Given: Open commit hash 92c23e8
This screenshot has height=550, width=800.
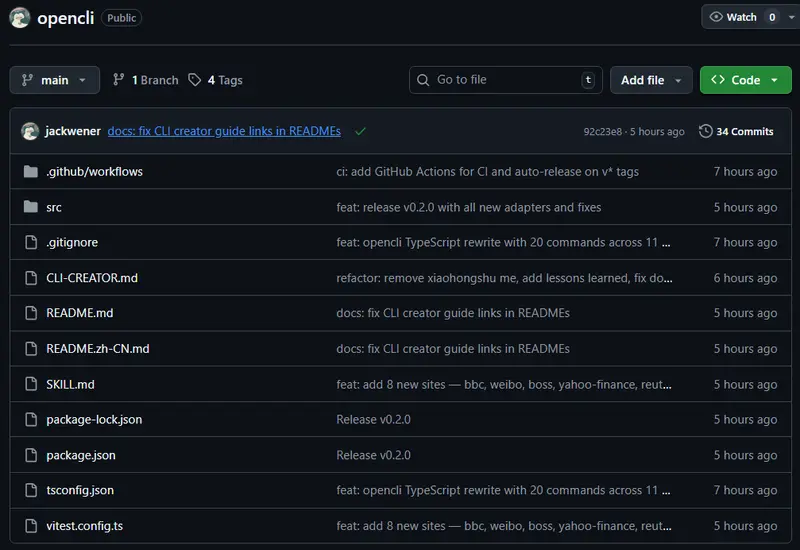Looking at the screenshot, I should point(603,132).
